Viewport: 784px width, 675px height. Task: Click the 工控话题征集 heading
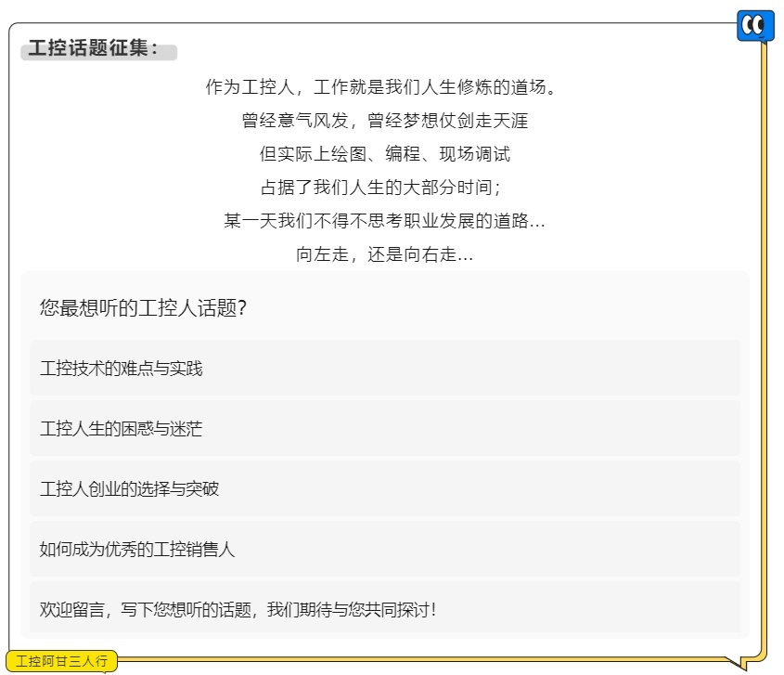93,48
